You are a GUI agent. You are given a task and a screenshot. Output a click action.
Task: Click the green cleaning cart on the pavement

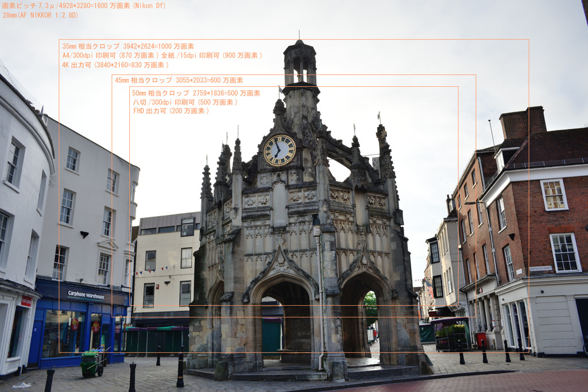coord(90,363)
